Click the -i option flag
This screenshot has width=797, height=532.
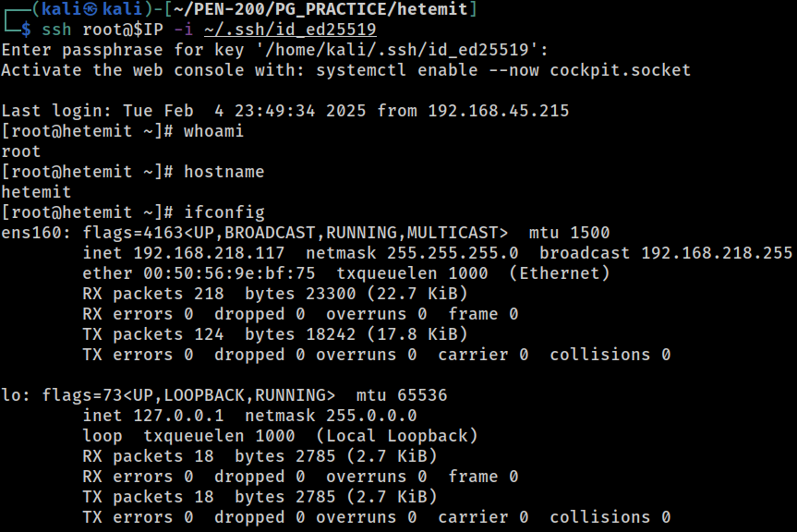184,30
